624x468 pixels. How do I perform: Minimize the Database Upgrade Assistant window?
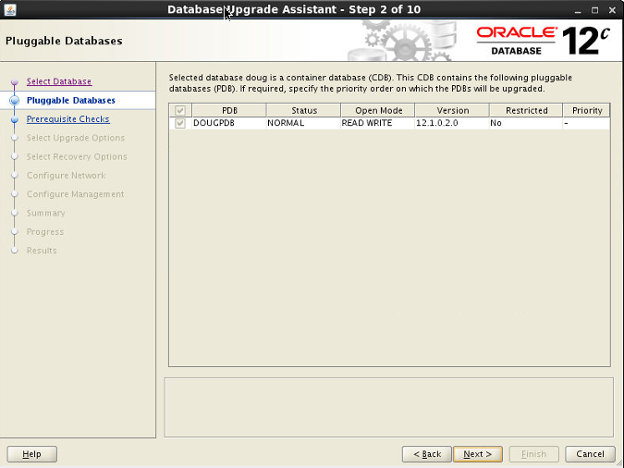coord(578,9)
